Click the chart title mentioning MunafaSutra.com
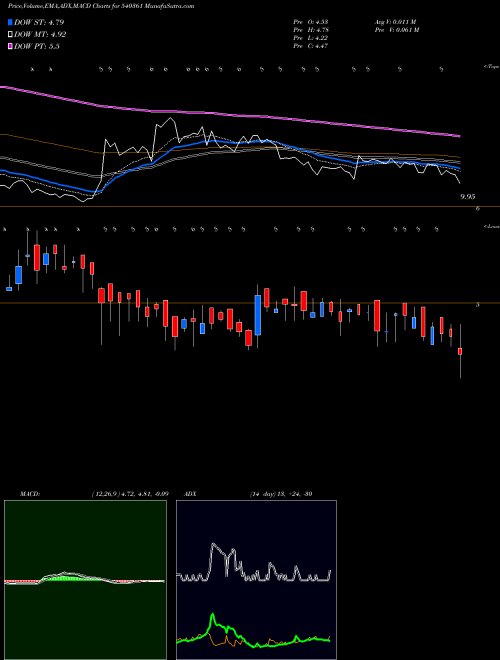The height and width of the screenshot is (660, 500). point(101,7)
